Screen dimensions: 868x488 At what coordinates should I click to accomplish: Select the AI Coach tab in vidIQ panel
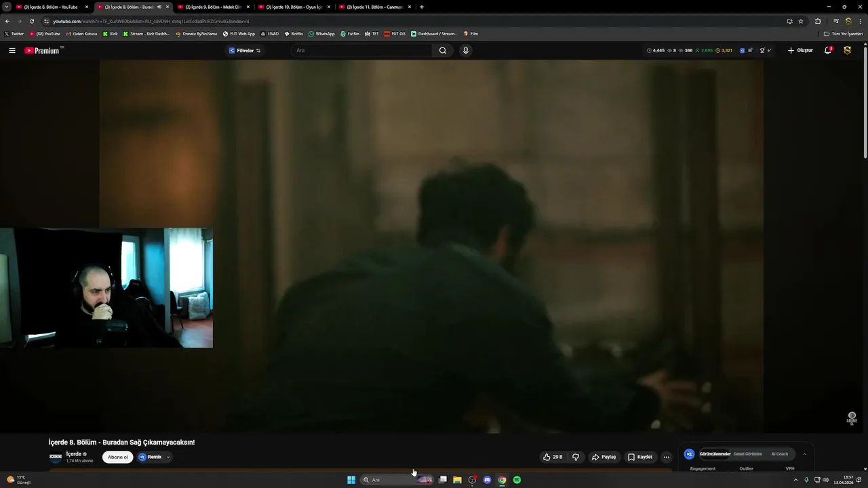coord(780,454)
